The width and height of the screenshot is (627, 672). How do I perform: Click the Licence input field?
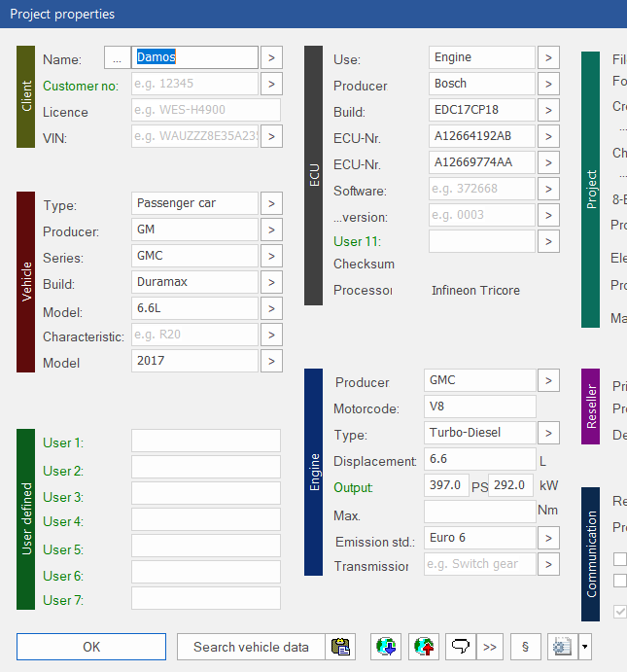(206, 110)
